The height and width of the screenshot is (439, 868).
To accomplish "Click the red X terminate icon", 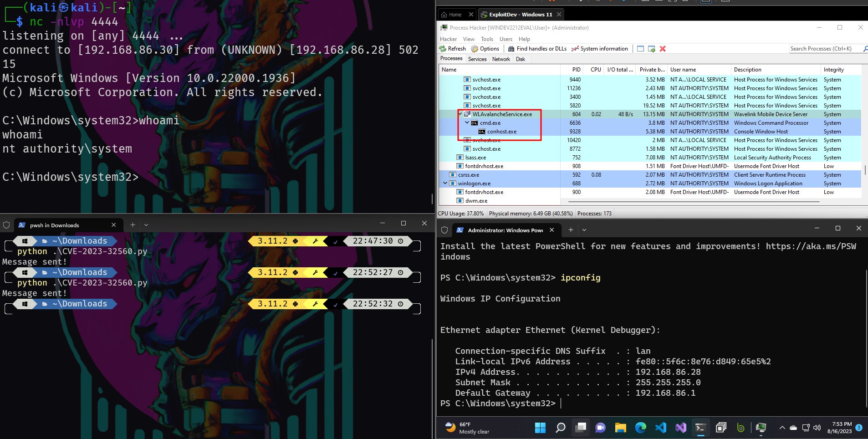I will click(663, 49).
